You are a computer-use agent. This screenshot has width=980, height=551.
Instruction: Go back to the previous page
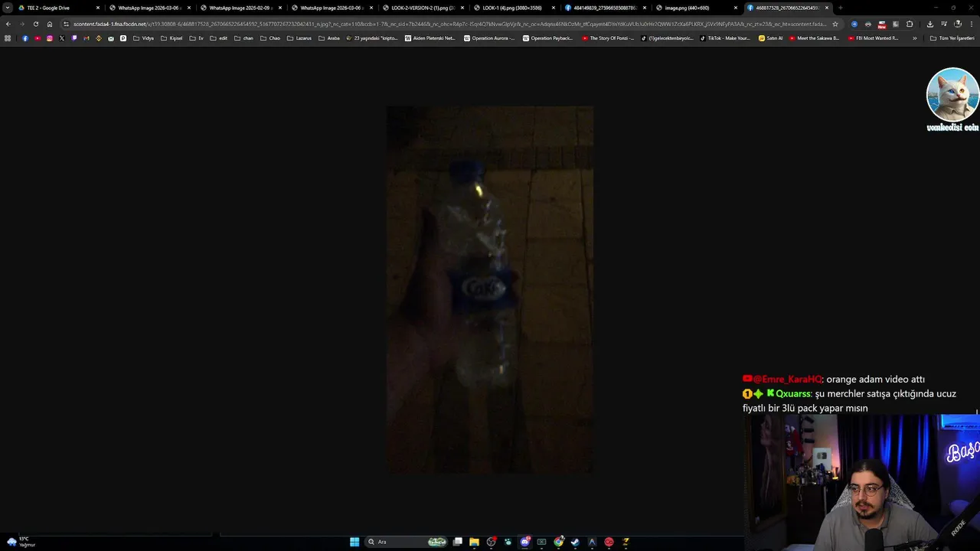pyautogui.click(x=8, y=24)
